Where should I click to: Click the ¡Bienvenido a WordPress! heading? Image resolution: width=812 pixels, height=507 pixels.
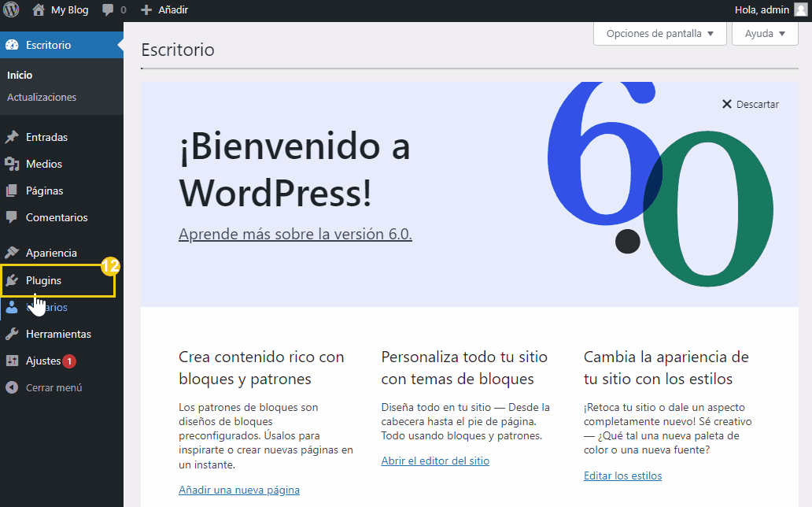(294, 169)
